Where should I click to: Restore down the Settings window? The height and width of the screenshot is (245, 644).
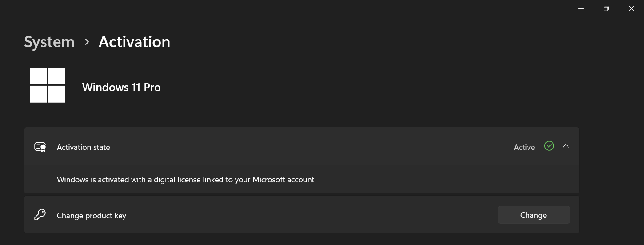[606, 8]
